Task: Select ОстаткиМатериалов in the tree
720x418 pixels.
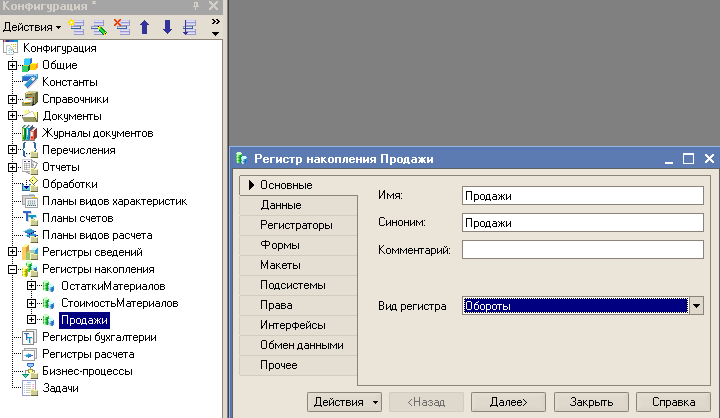Action: [x=113, y=286]
